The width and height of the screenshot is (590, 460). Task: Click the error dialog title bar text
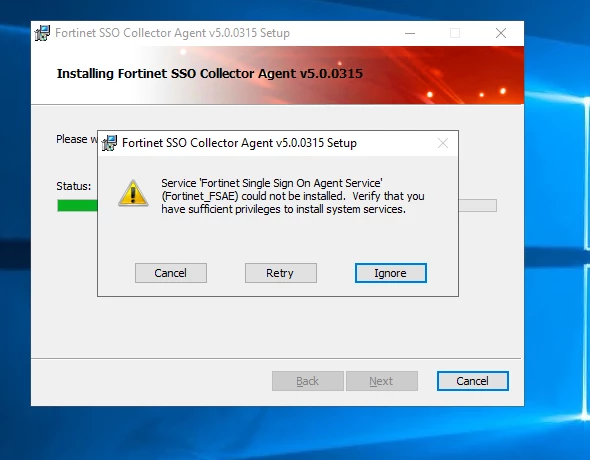[239, 143]
